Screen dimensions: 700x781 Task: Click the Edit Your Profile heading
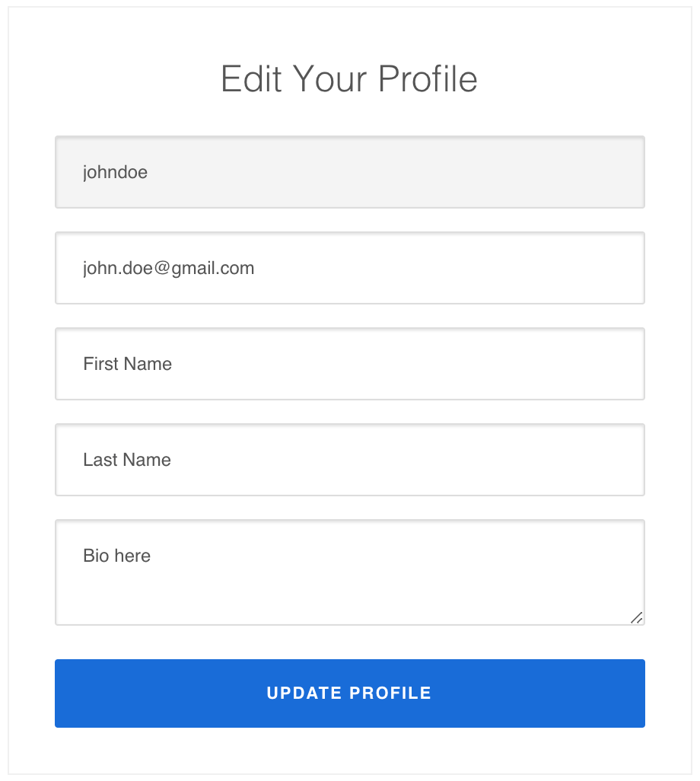point(349,79)
